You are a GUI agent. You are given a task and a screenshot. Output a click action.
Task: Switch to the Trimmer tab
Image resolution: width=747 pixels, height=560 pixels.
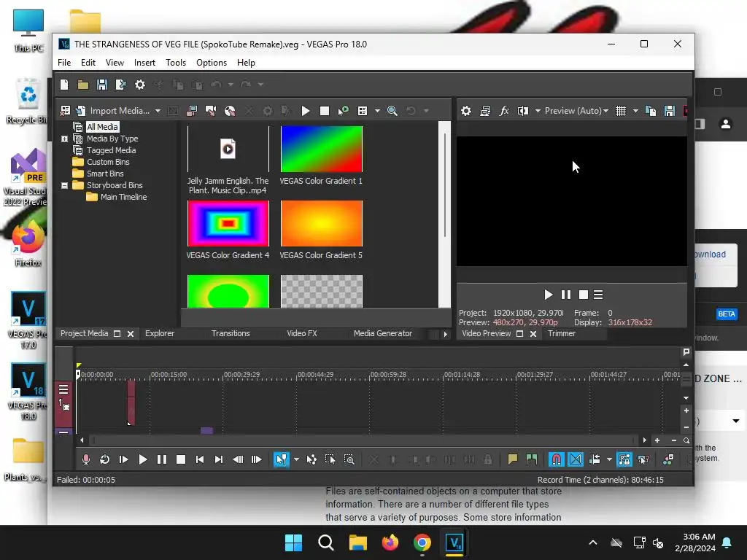[562, 334]
